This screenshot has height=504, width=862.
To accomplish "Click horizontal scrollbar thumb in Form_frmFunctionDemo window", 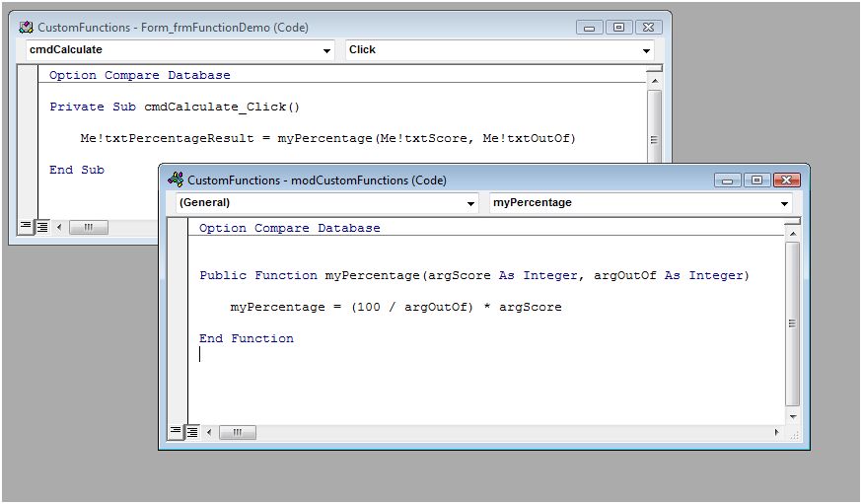I will pyautogui.click(x=89, y=227).
